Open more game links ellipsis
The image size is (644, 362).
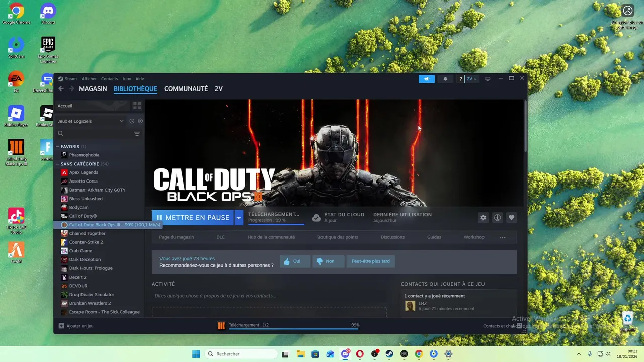point(502,237)
